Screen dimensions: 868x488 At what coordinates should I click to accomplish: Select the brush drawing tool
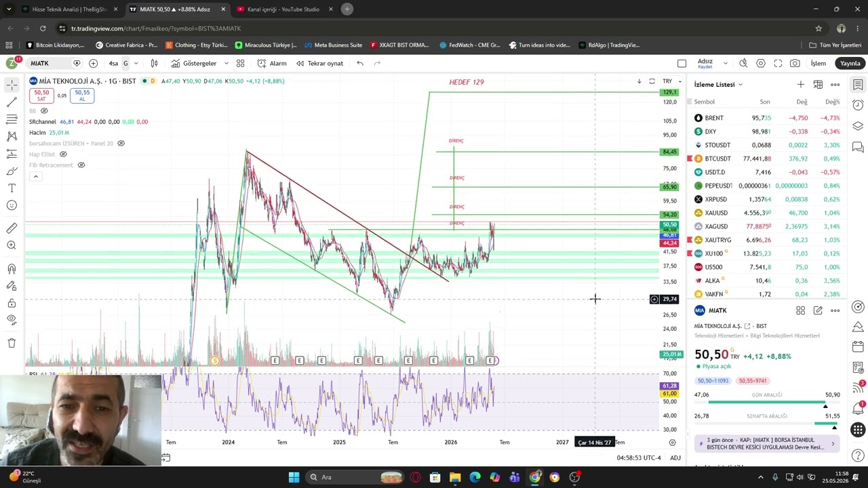12,171
